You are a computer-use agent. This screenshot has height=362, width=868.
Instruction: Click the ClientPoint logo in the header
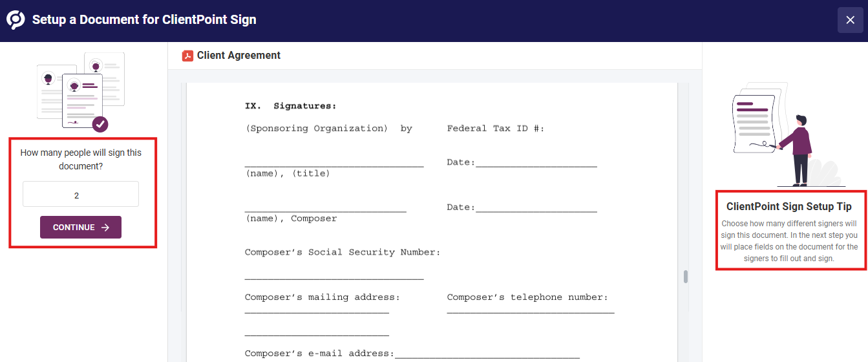coord(16,20)
